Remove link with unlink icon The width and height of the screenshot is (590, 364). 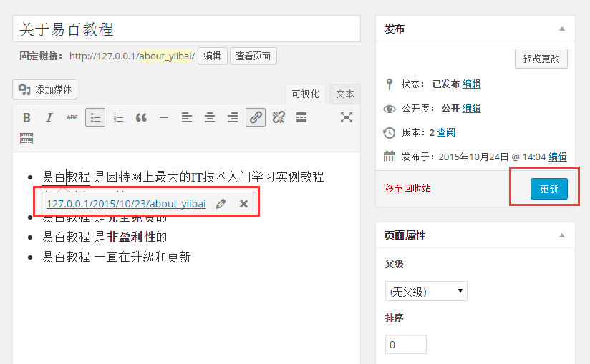coord(279,118)
